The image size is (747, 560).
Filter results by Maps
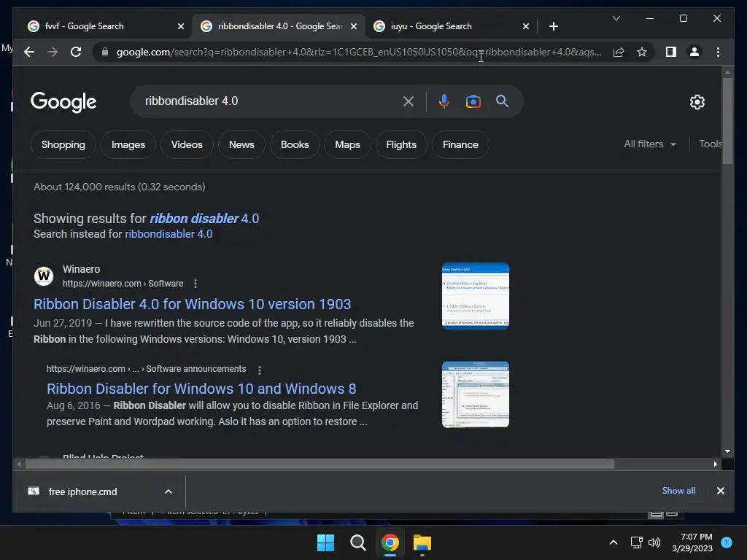[x=347, y=144]
